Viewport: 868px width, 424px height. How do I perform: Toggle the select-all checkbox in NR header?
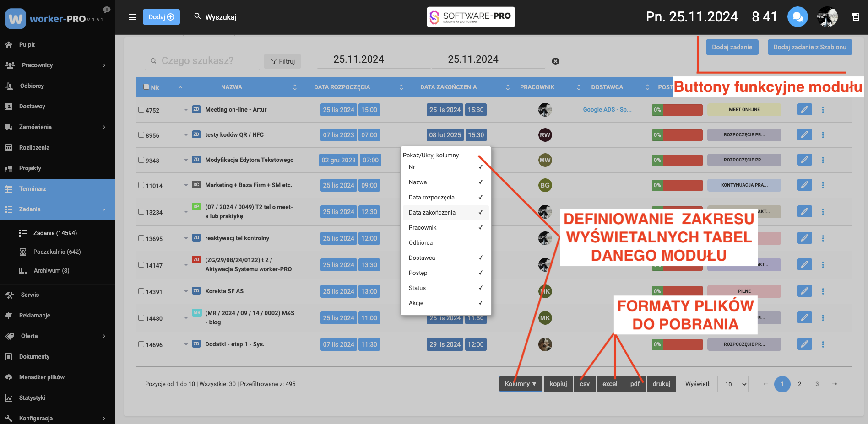[x=146, y=87]
